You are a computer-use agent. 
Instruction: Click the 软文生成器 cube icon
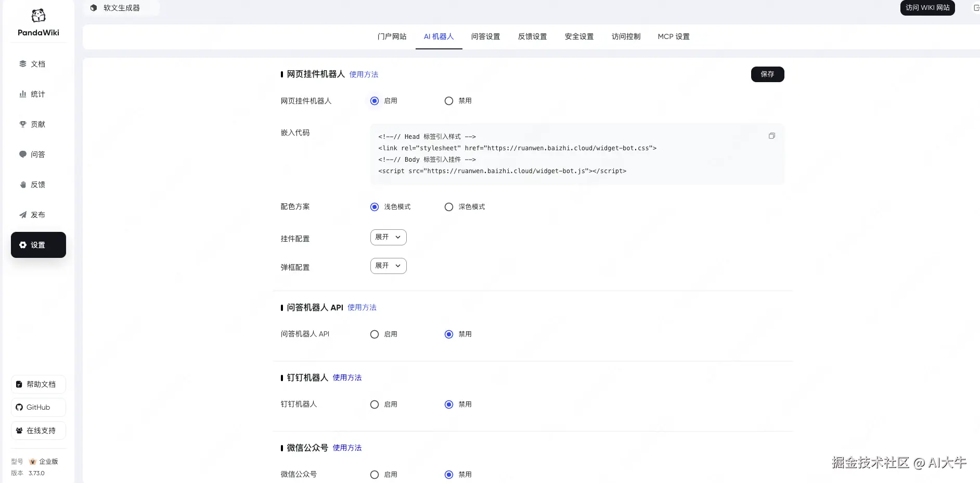[94, 8]
